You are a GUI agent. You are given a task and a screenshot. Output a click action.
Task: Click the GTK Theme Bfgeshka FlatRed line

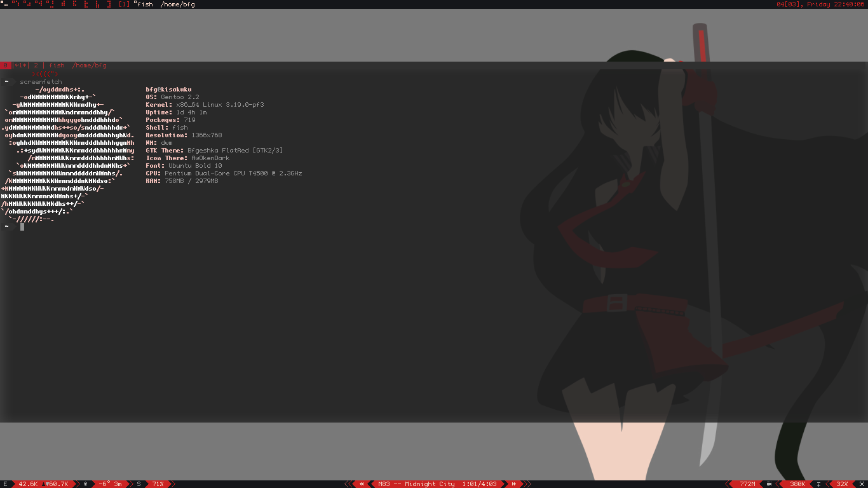[214, 151]
